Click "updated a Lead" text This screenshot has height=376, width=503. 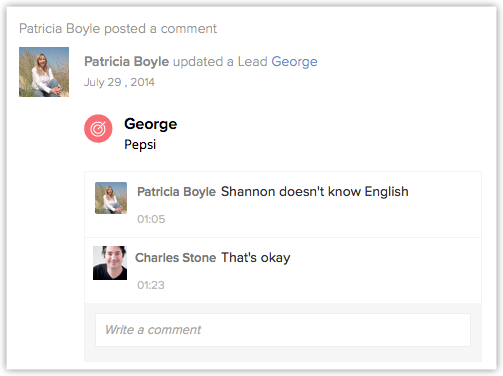[x=220, y=62]
